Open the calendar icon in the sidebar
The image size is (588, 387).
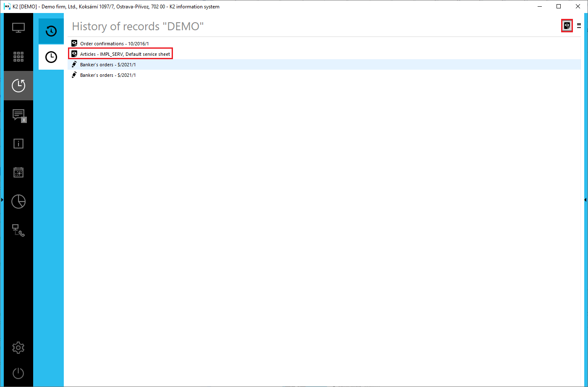(x=18, y=173)
